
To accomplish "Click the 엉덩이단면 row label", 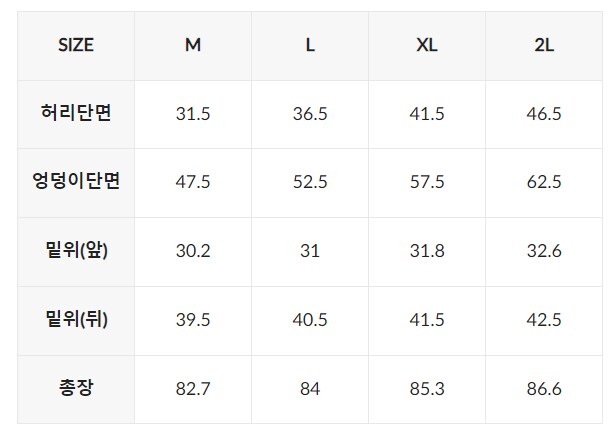I will (x=76, y=181).
